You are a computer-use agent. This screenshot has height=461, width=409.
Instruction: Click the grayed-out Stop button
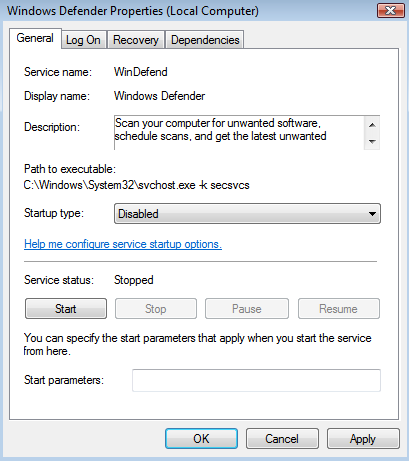pyautogui.click(x=156, y=309)
